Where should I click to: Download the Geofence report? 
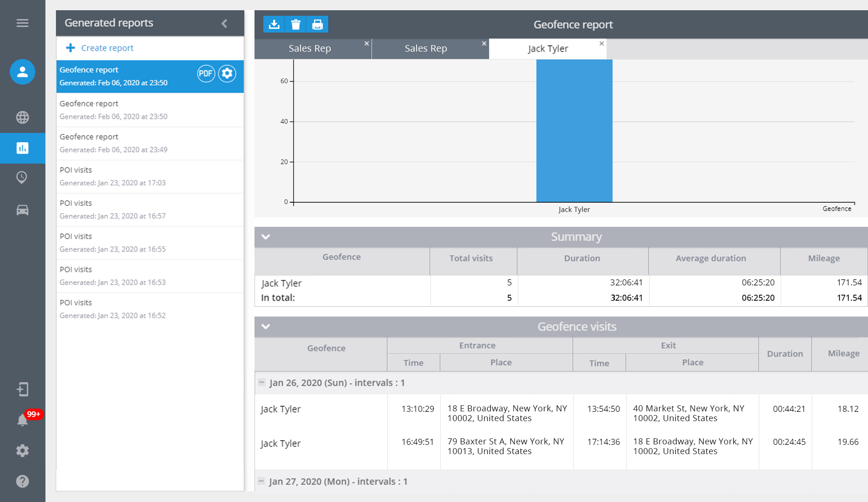coord(274,24)
